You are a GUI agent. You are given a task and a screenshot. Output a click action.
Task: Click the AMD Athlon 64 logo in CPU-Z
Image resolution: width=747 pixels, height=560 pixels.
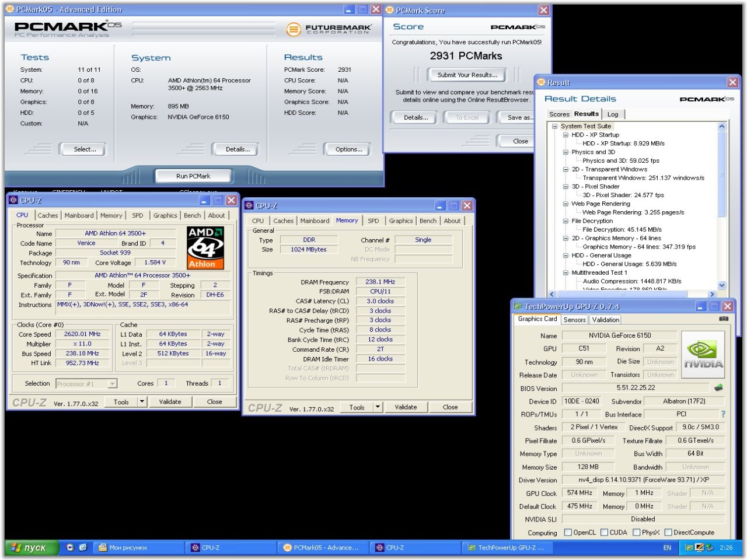205,247
